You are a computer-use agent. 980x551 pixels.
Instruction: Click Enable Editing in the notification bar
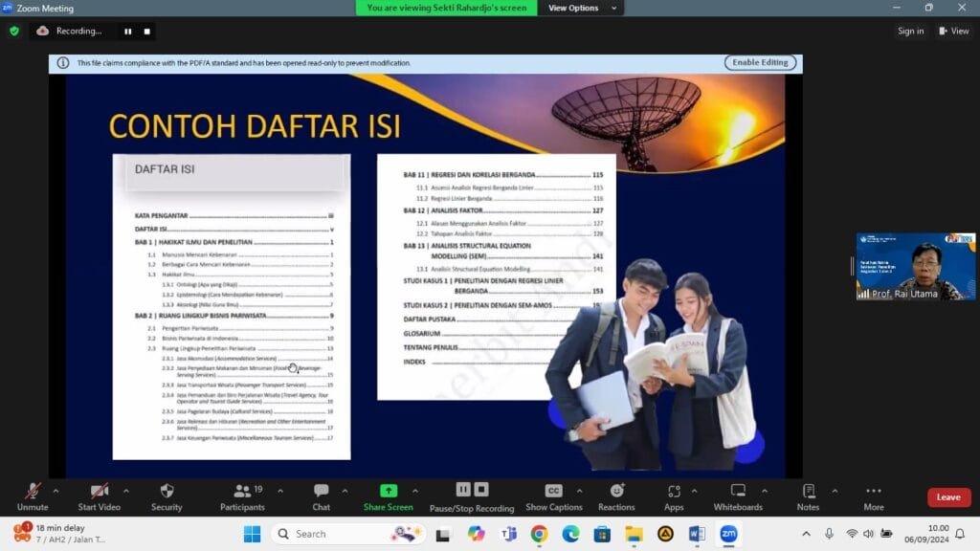(x=760, y=62)
